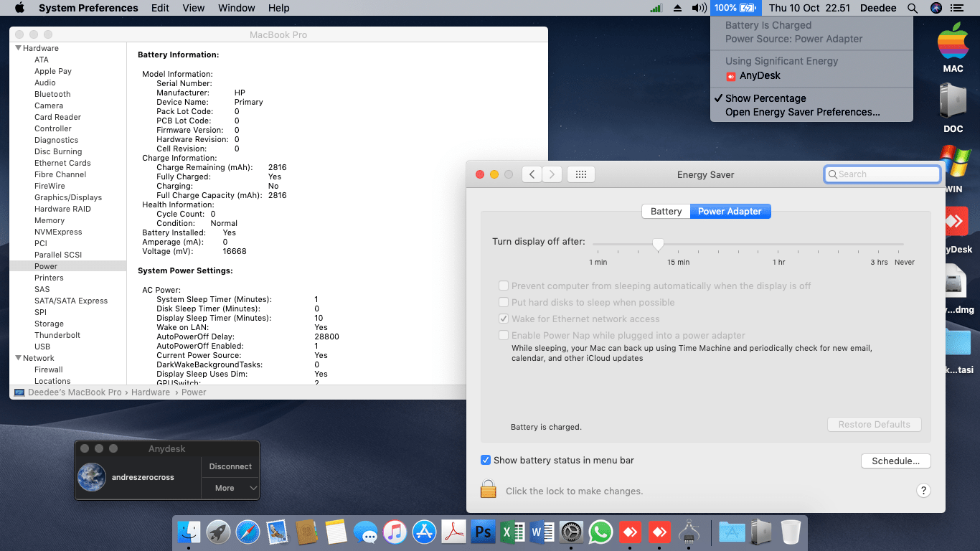
Task: Open the Trash in the Dock
Action: [x=791, y=532]
